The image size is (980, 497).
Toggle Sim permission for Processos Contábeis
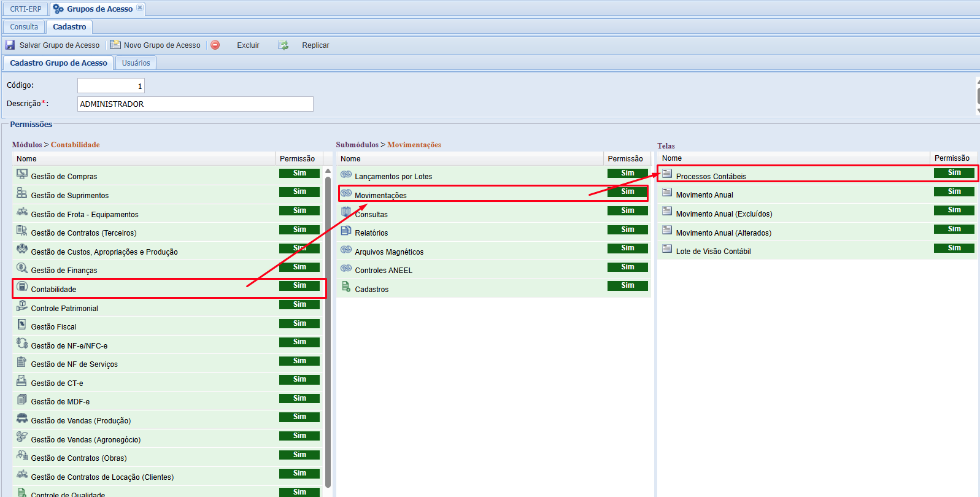tap(954, 172)
